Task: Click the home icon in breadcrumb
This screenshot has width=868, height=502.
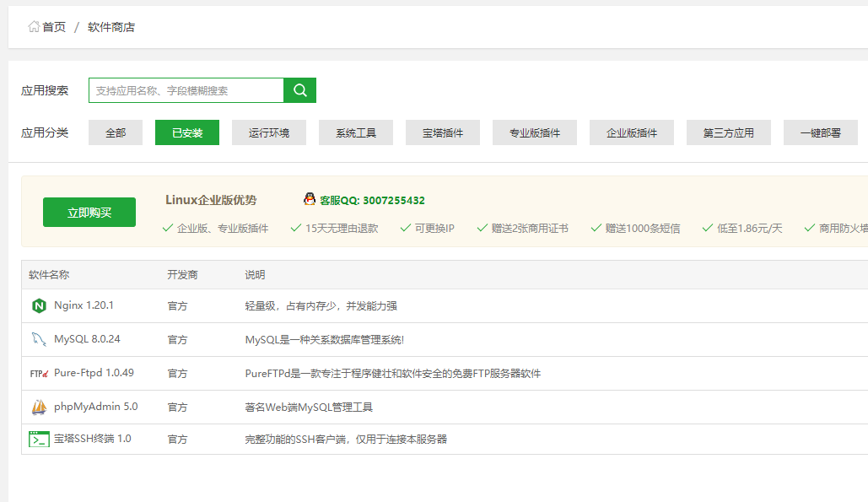Action: (x=34, y=26)
